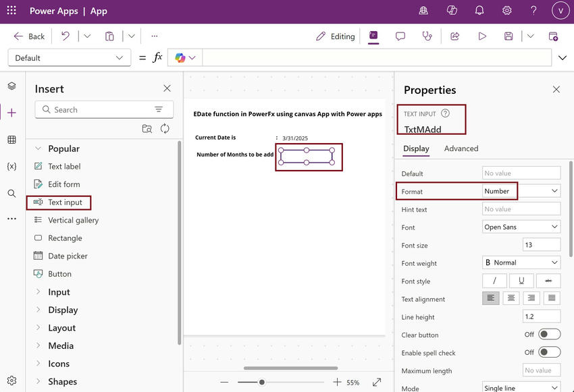Open the more commands ellipsis in toolbar

(154, 36)
